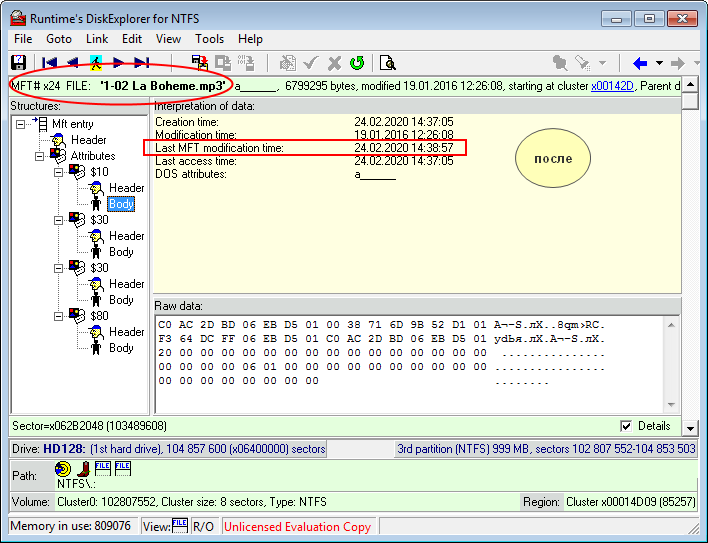This screenshot has height=543, width=708.
Task: Click the green refresh arrow icon
Action: click(x=357, y=63)
